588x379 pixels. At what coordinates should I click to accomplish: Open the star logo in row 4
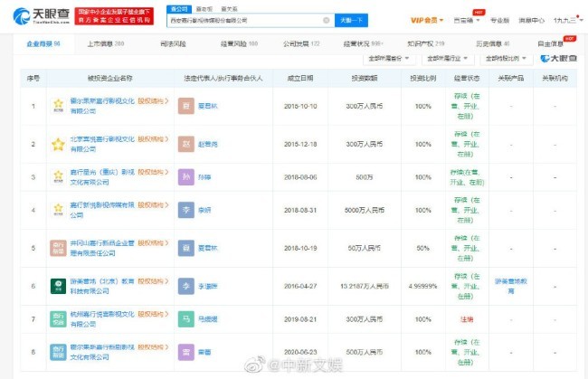point(58,210)
